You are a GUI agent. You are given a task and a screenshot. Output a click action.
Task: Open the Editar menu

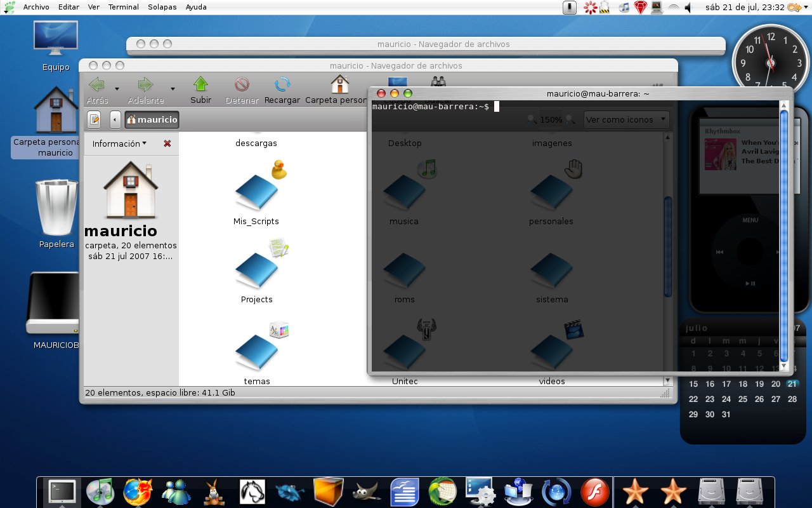point(69,7)
